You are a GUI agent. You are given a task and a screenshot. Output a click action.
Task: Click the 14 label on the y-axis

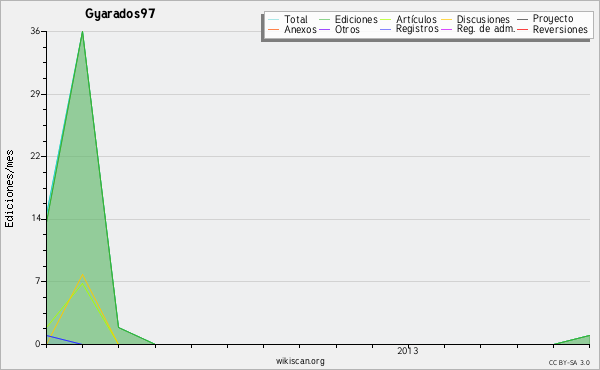click(x=35, y=219)
